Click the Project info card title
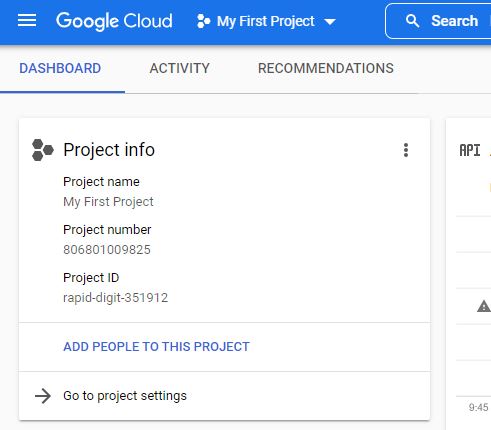 109,150
